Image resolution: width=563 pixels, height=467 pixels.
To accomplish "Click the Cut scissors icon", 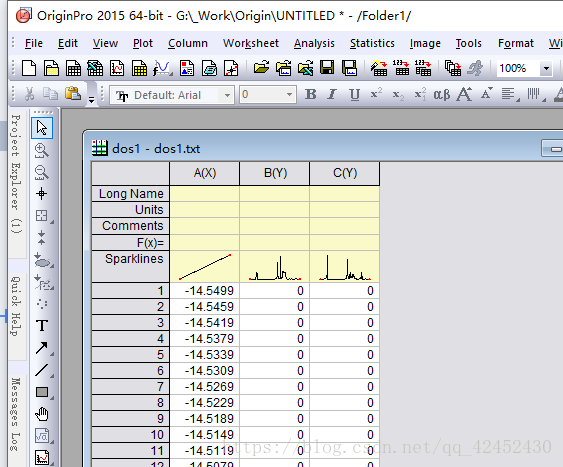I will pos(29,94).
